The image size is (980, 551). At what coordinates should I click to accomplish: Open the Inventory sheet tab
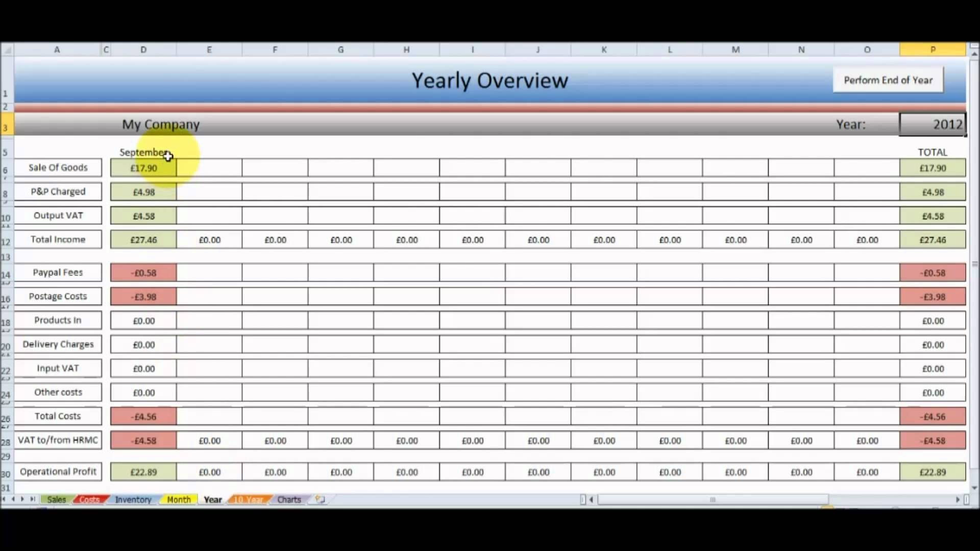click(x=133, y=499)
